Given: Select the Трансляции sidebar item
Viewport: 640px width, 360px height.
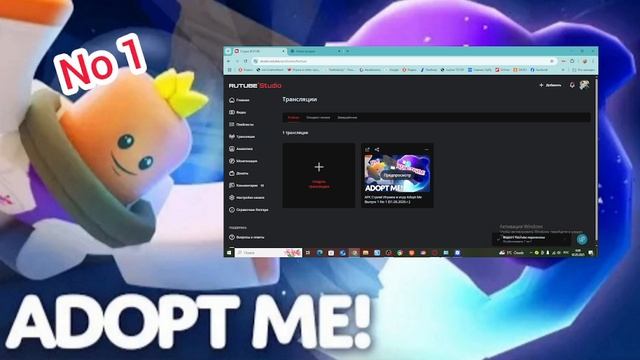Looking at the screenshot, I should [242, 137].
